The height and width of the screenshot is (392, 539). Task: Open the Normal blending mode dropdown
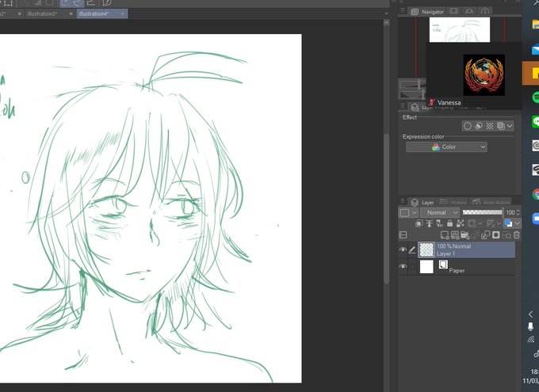(440, 213)
